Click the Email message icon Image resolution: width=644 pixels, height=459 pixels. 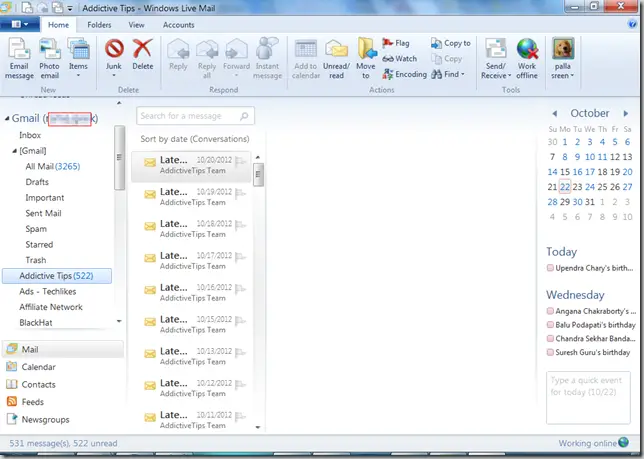pyautogui.click(x=19, y=56)
